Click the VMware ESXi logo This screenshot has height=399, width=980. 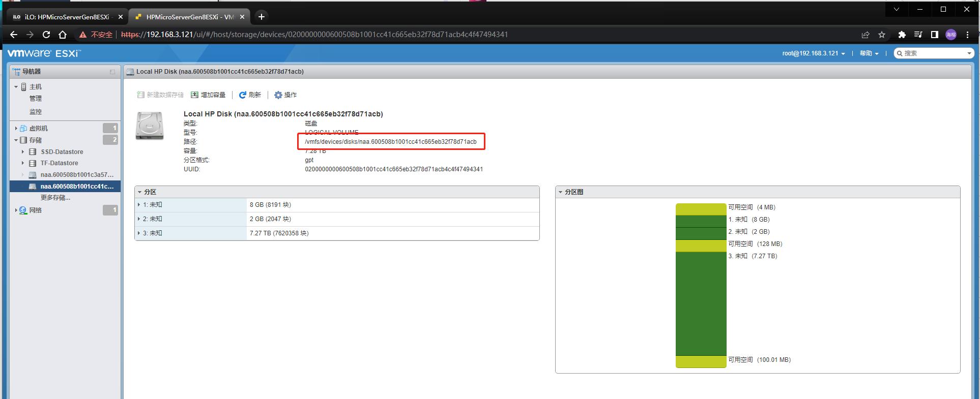click(x=44, y=53)
